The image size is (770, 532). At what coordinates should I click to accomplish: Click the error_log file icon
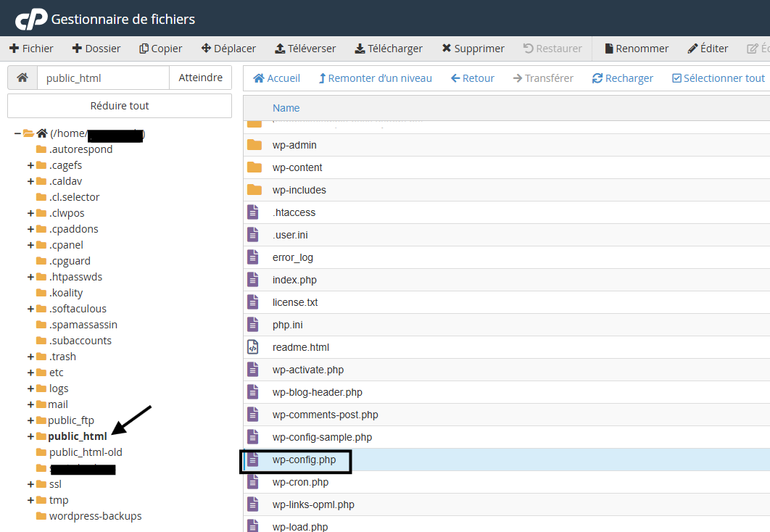pos(253,257)
